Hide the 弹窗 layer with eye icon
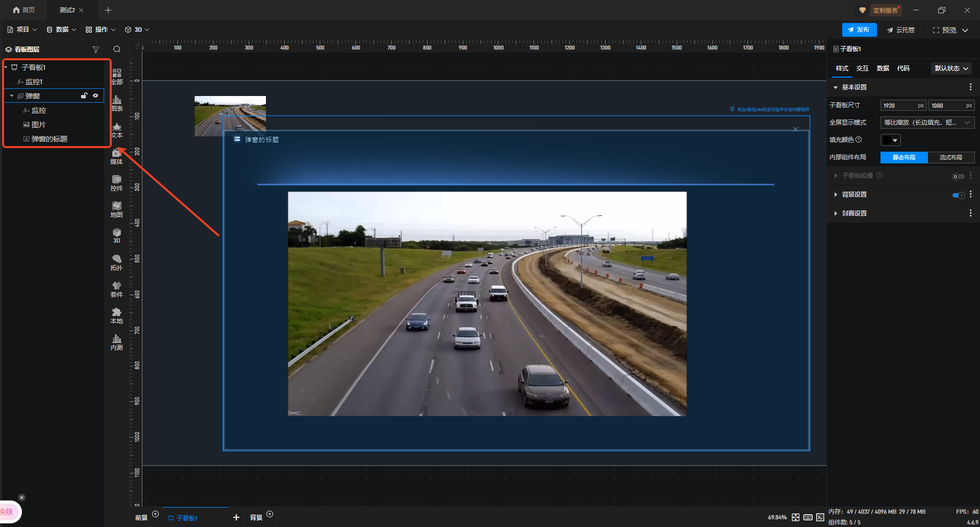 tap(95, 95)
